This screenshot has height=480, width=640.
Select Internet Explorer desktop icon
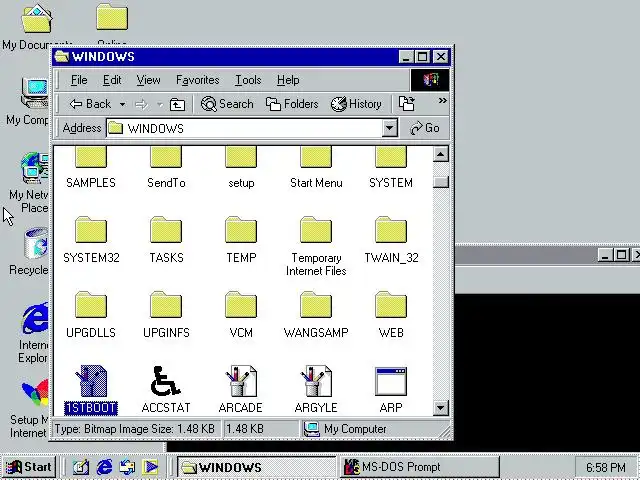pos(34,332)
